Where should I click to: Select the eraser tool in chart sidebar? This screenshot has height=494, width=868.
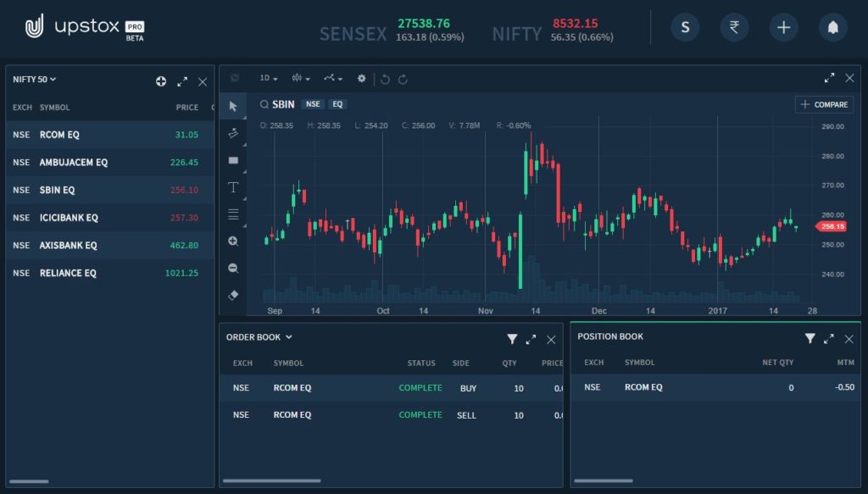tap(234, 295)
